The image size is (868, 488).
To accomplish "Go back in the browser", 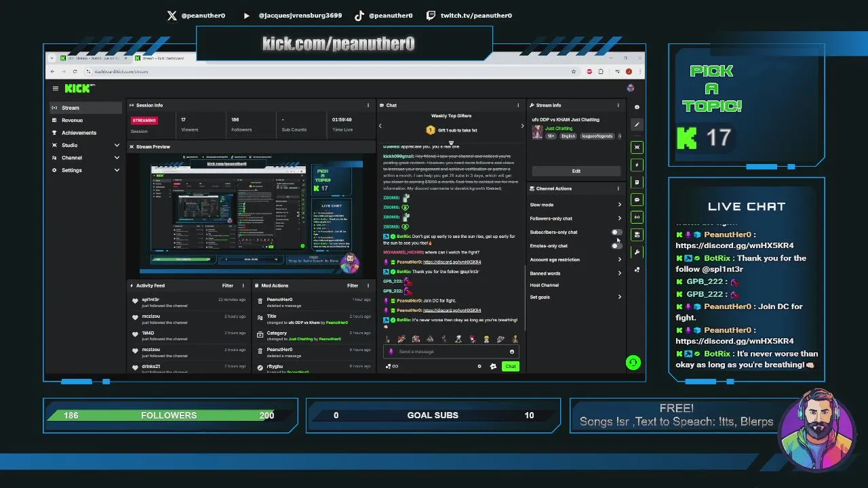I will coord(54,71).
